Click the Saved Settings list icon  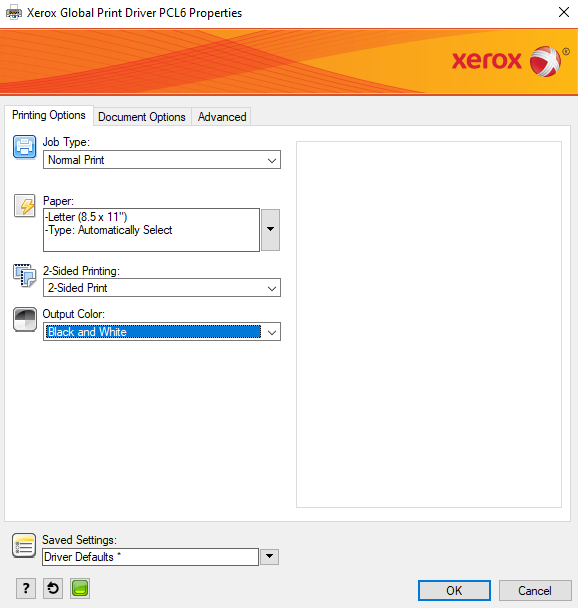coord(24,546)
